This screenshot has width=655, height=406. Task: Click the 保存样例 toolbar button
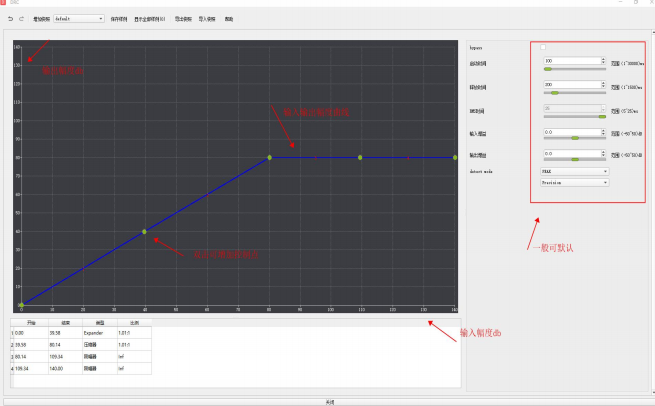pos(119,19)
